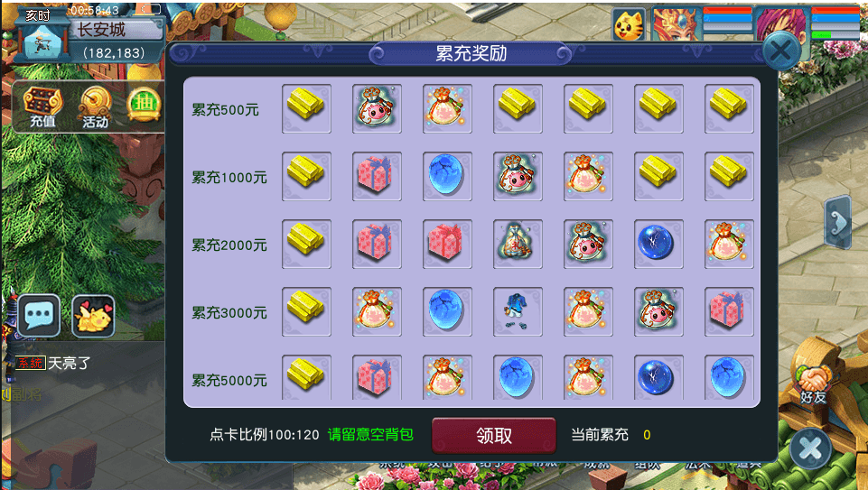Screen dimensions: 868x490
Task: Tap the green round coin icon beside 活动
Action: tap(144, 105)
